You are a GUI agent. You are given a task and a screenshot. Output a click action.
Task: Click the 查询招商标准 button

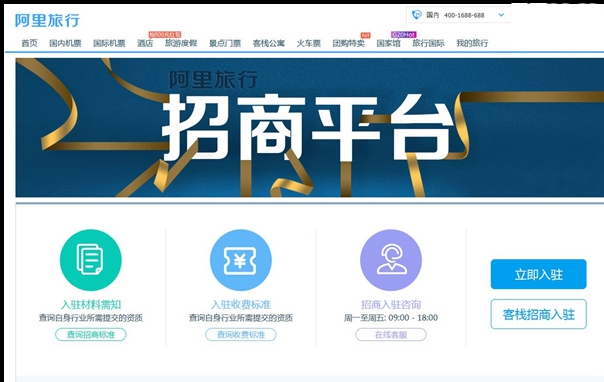91,335
